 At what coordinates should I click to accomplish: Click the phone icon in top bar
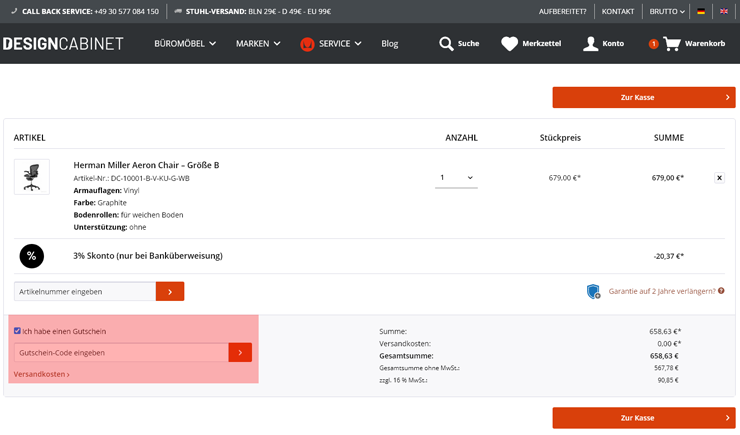pyautogui.click(x=14, y=11)
